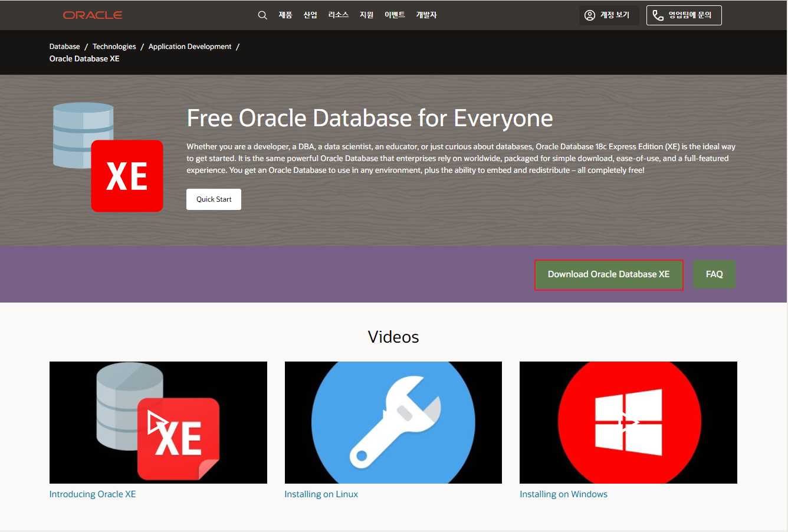Open the 제품 navigation menu
Viewport: 788px width, 532px height.
tap(285, 15)
